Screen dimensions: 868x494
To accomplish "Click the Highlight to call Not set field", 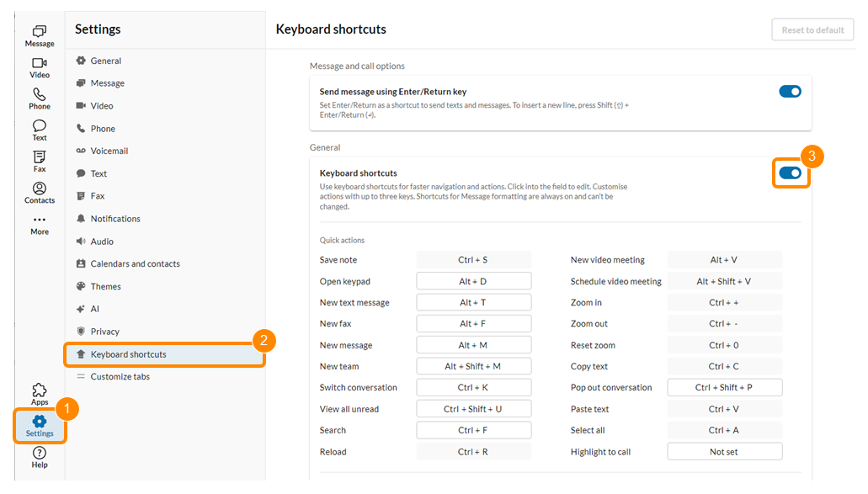I will (x=724, y=452).
